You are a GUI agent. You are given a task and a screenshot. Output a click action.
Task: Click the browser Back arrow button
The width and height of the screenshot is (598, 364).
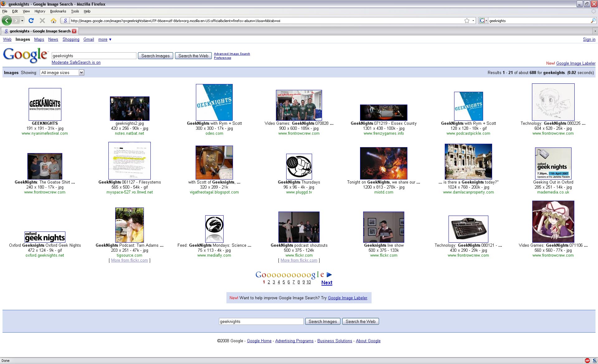point(7,21)
